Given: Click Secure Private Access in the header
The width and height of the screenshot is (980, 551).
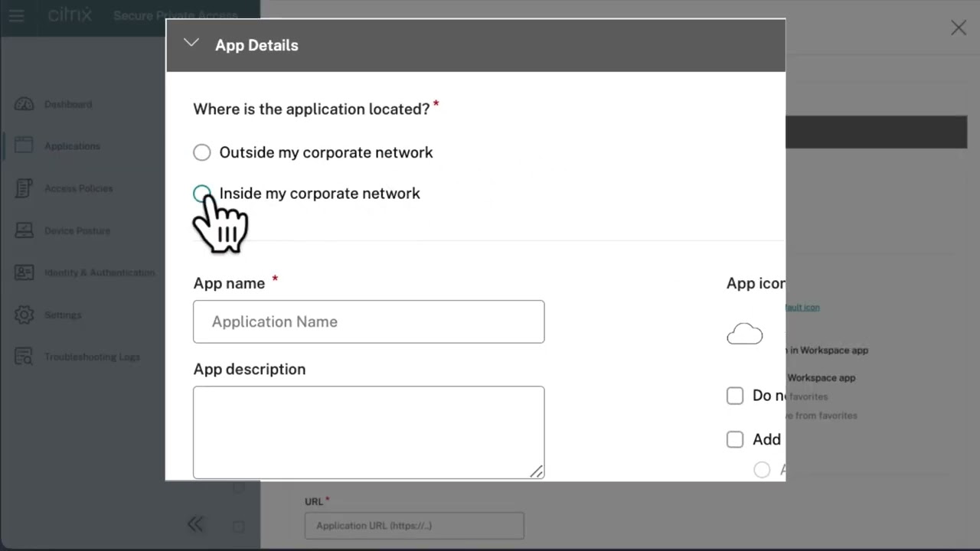Looking at the screenshot, I should [x=175, y=15].
